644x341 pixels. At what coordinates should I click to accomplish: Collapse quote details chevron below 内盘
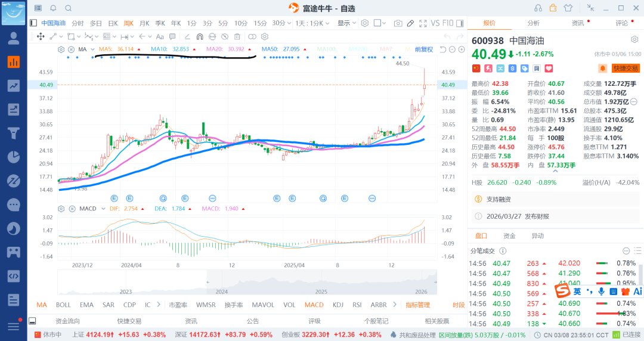[x=555, y=171]
